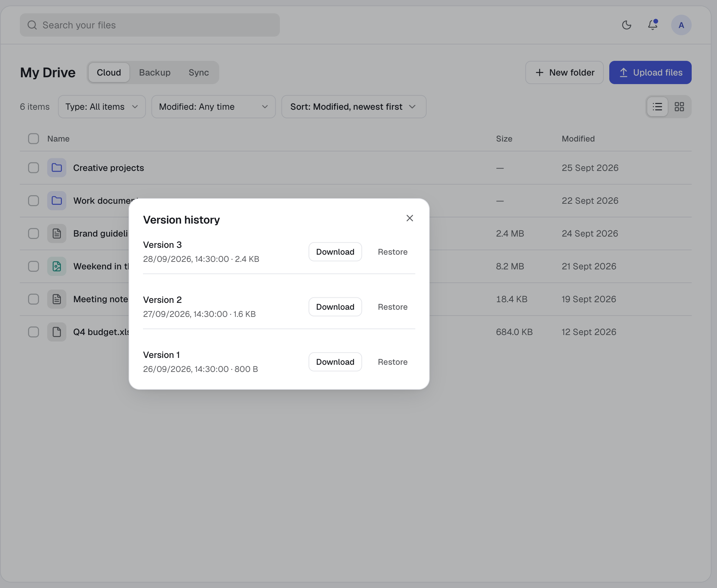Click the Name column header
The width and height of the screenshot is (717, 588).
[x=58, y=138]
